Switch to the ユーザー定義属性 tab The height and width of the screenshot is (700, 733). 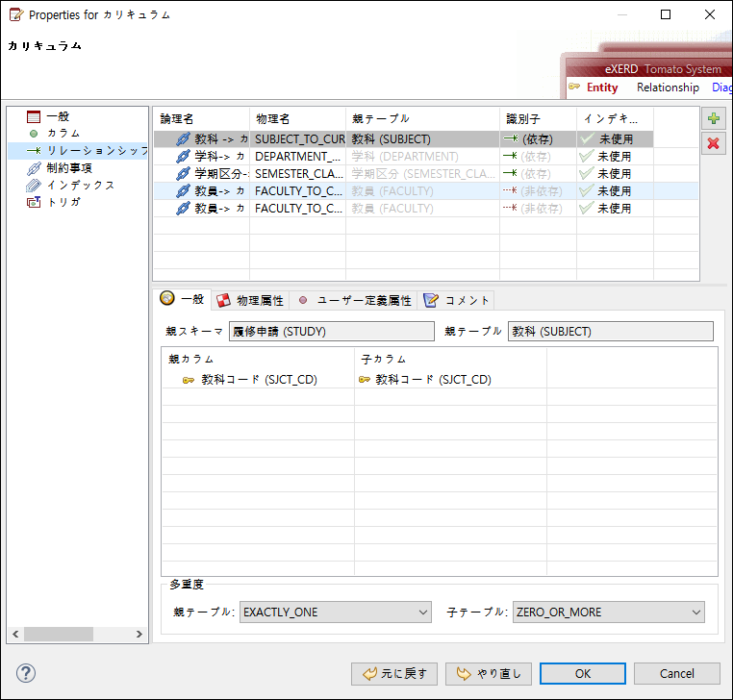(x=355, y=300)
